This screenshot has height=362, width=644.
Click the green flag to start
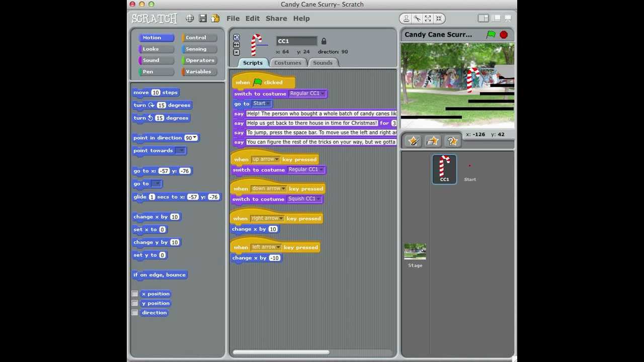point(491,35)
